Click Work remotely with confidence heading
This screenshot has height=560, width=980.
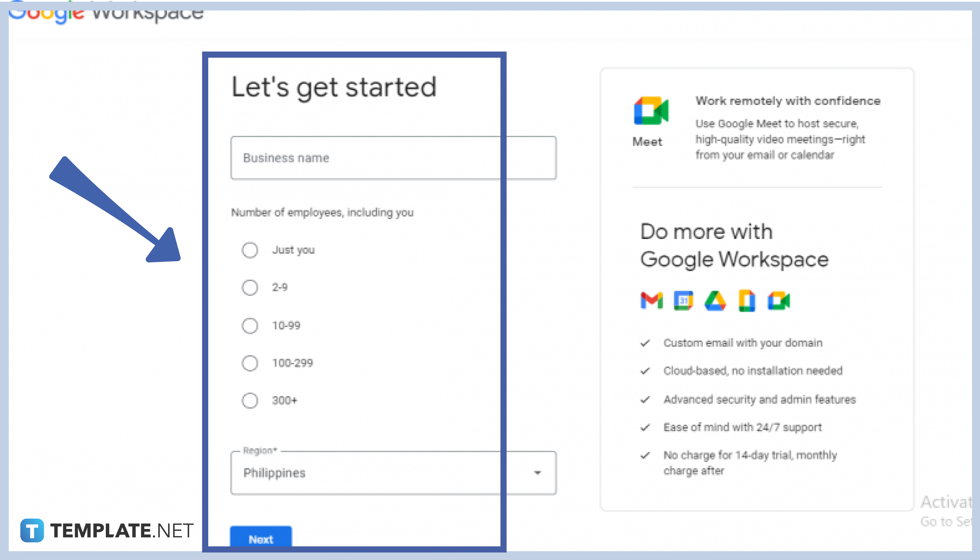[788, 101]
